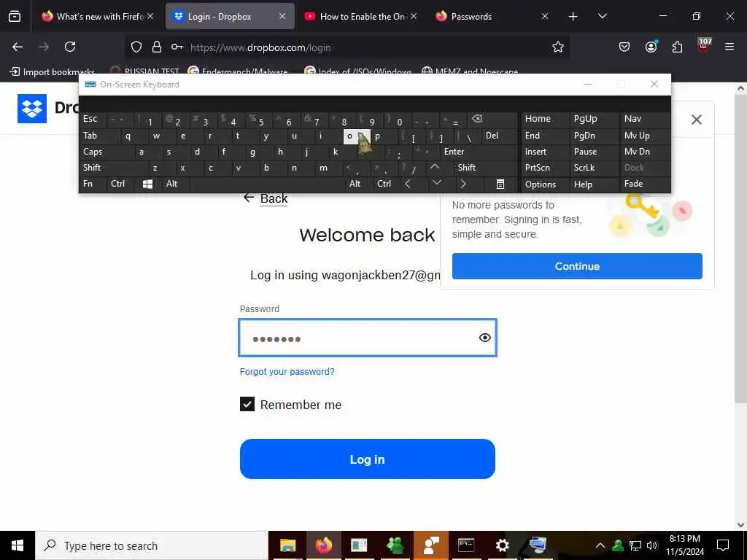
Task: Click the blue Continue button
Action: [x=577, y=266]
